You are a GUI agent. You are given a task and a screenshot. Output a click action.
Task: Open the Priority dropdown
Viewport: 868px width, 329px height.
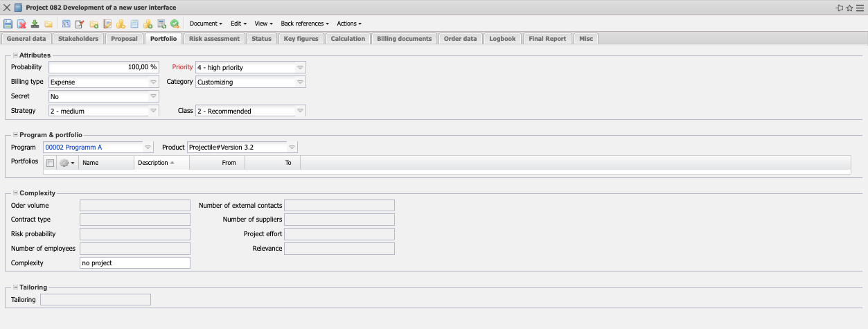click(299, 68)
